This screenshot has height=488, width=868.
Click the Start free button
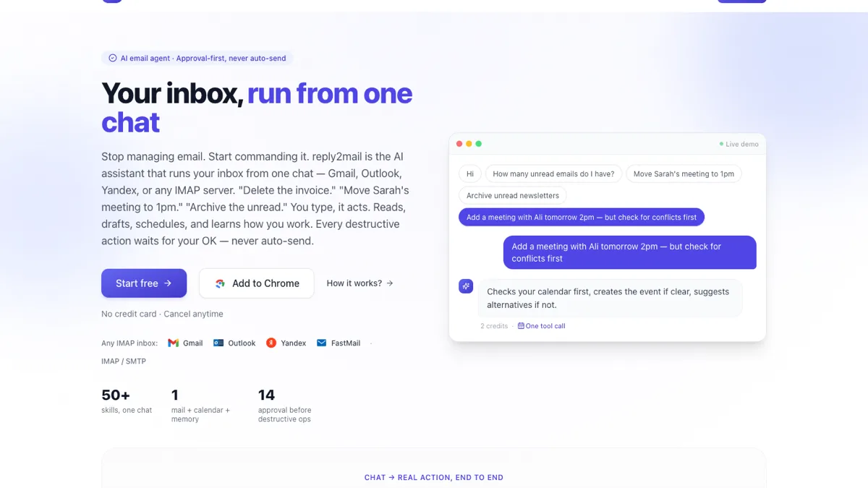pos(144,283)
